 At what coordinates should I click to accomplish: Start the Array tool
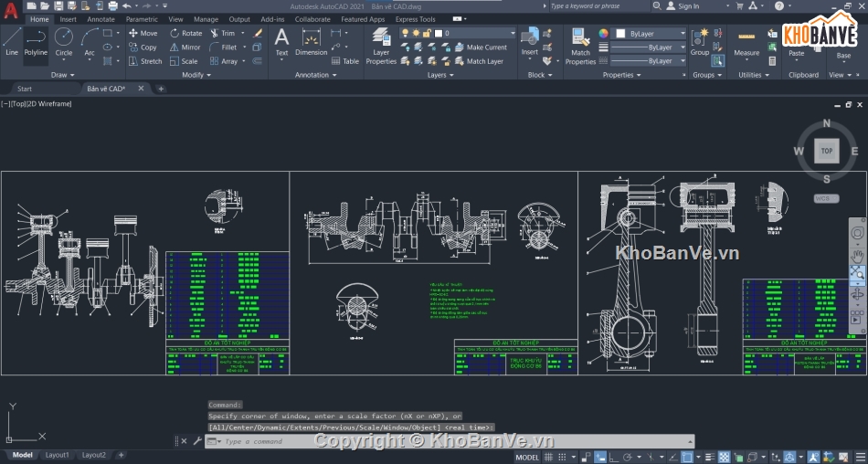tap(224, 61)
